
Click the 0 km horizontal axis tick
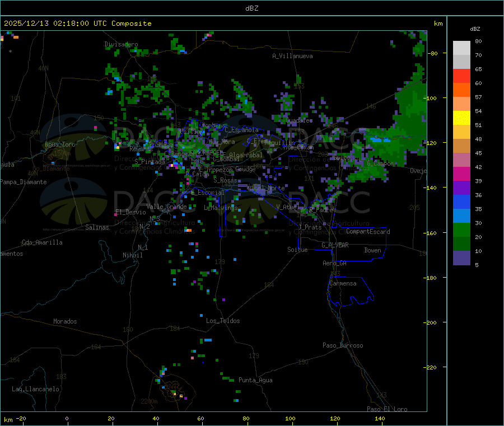coord(67,418)
